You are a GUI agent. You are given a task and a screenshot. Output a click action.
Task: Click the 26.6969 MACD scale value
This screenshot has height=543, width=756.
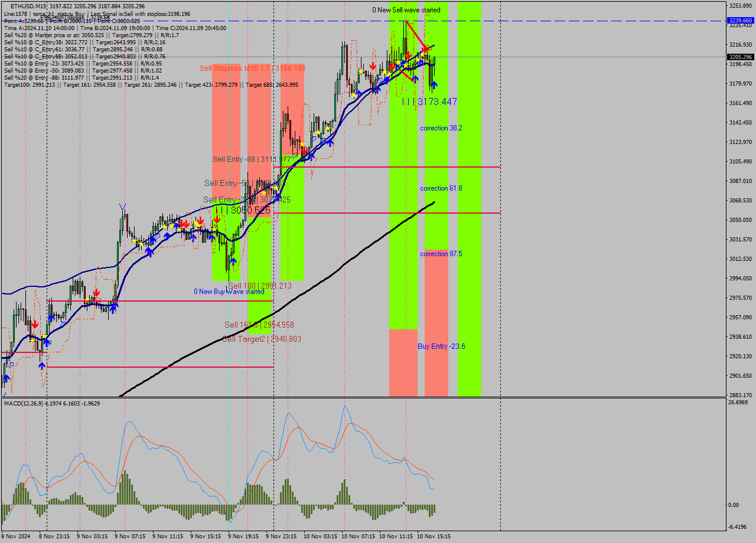click(x=739, y=403)
